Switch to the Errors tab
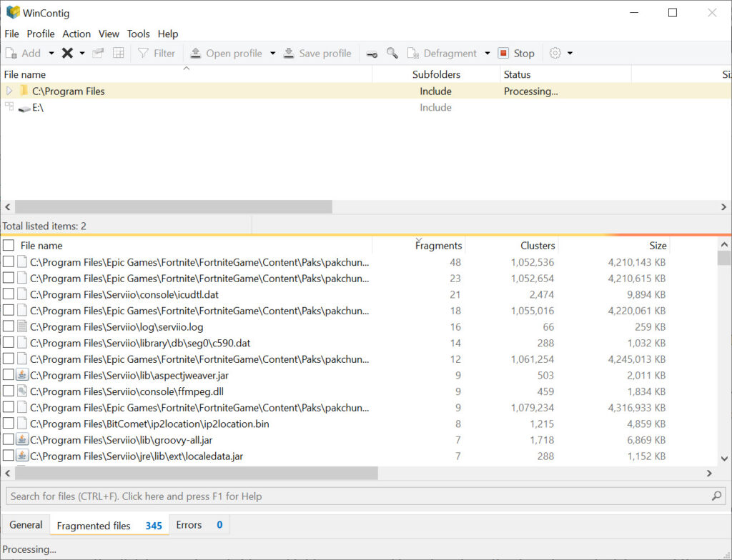The height and width of the screenshot is (560, 732). 199,525
